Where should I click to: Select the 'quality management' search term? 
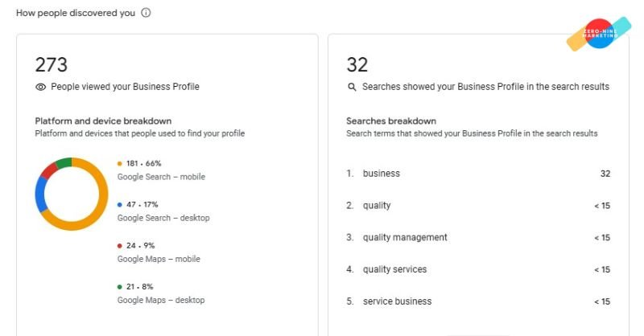coord(405,238)
